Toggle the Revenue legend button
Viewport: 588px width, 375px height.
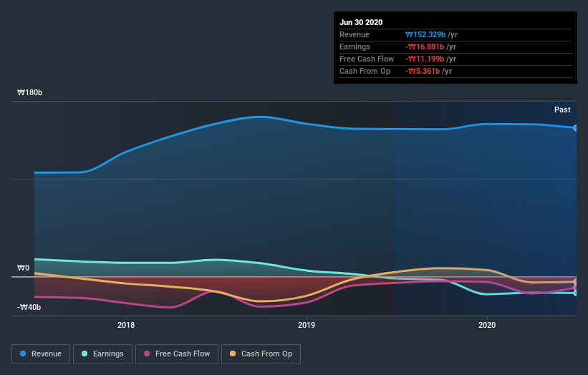[41, 354]
